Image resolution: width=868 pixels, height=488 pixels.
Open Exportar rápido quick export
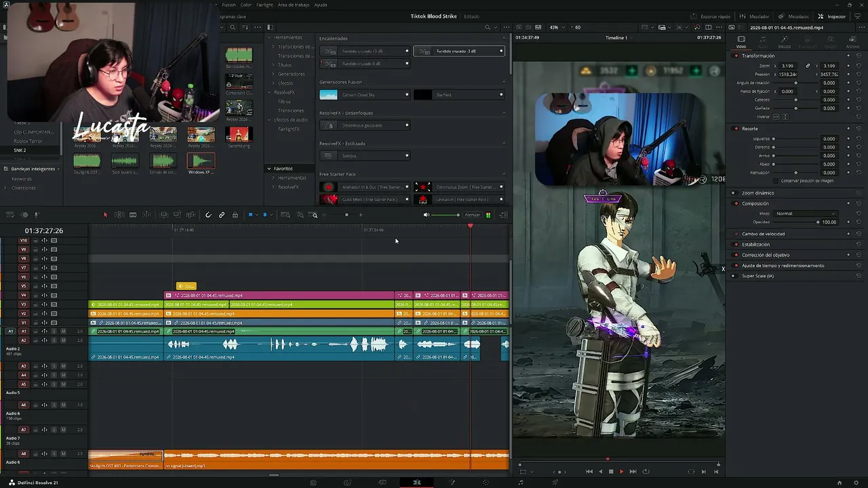coord(711,16)
